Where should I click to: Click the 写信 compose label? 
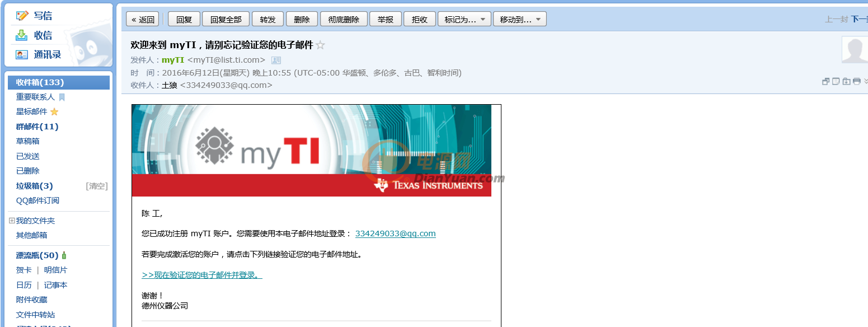click(43, 16)
